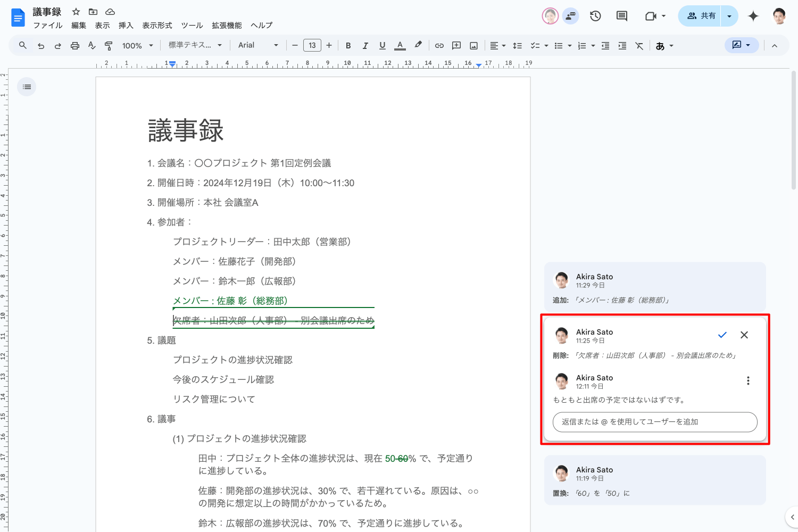798x532 pixels.
Task: Undo the last action
Action: point(41,46)
